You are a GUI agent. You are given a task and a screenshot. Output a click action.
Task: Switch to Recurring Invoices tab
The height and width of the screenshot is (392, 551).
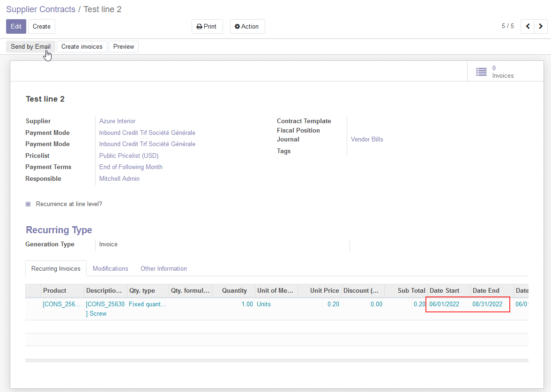coord(56,268)
